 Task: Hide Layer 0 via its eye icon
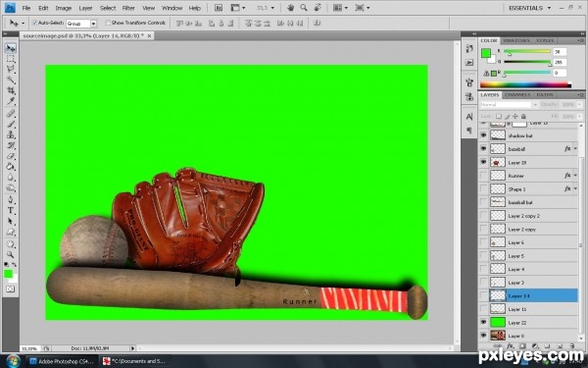coord(484,336)
